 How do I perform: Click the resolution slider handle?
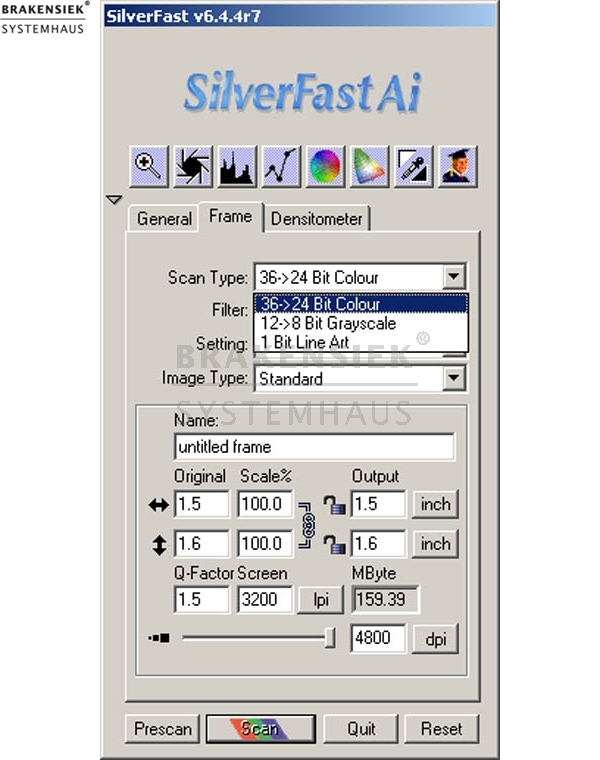tap(330, 638)
